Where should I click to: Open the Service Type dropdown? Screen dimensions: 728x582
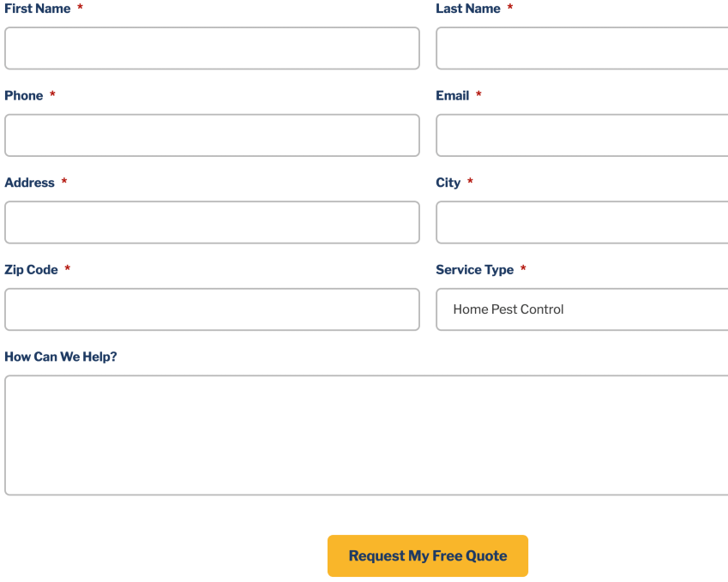(581, 309)
